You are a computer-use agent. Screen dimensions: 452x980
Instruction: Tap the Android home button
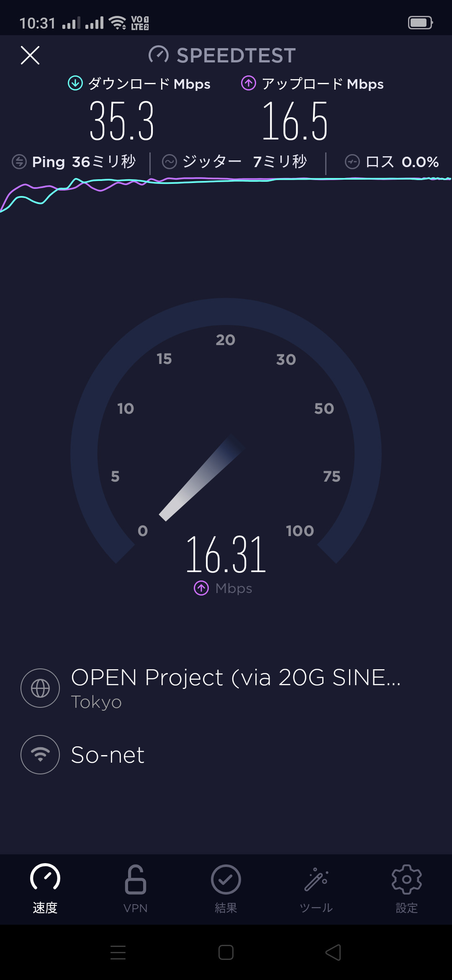point(226,952)
